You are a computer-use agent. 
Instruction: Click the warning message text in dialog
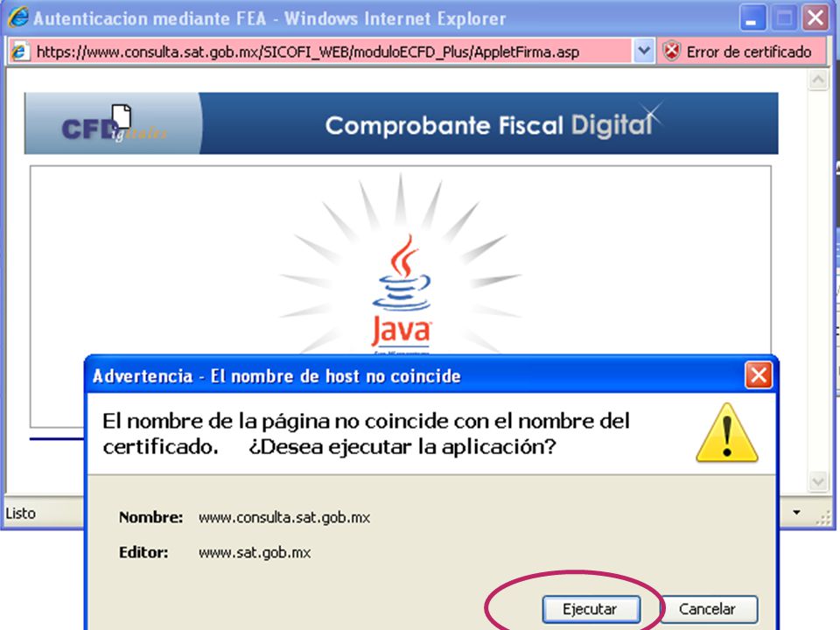[x=366, y=433]
